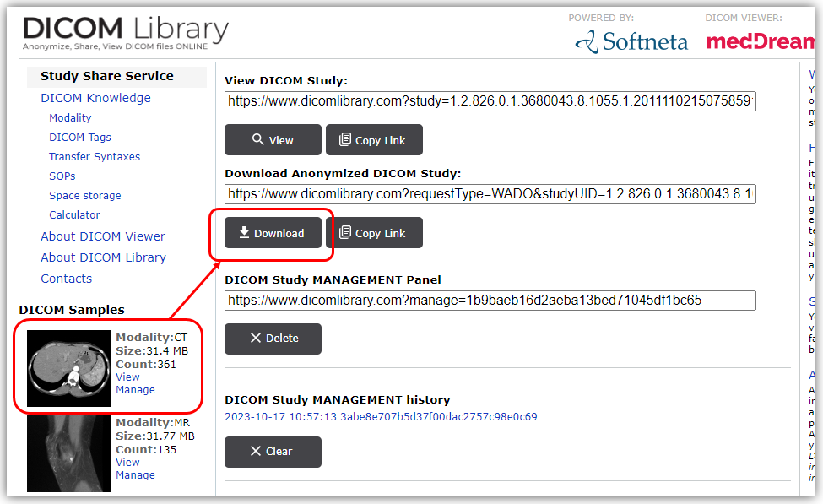Download the anonymized DICOM study
The image size is (823, 504).
273,233
